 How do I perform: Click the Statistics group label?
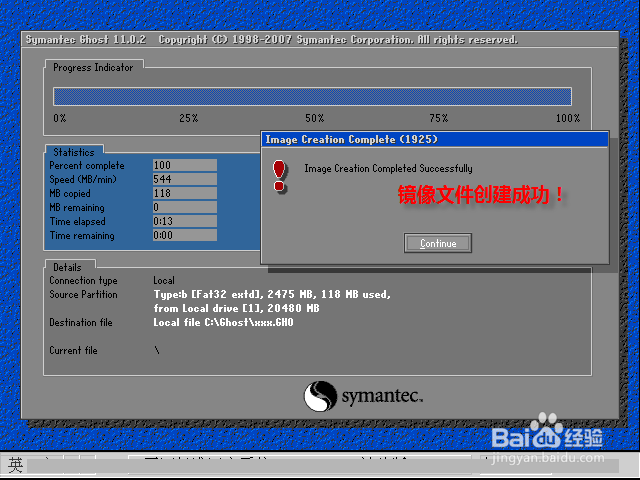[x=74, y=152]
